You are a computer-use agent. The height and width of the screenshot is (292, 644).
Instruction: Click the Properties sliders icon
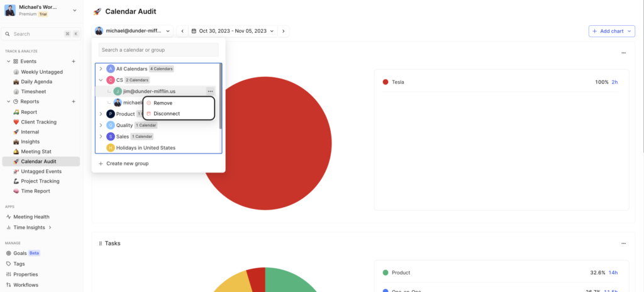pyautogui.click(x=9, y=274)
